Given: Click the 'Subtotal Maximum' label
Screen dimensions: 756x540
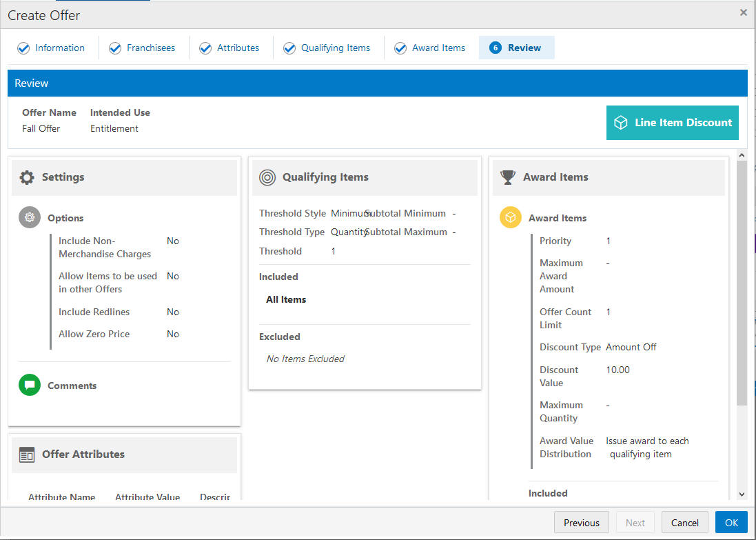Looking at the screenshot, I should [407, 232].
